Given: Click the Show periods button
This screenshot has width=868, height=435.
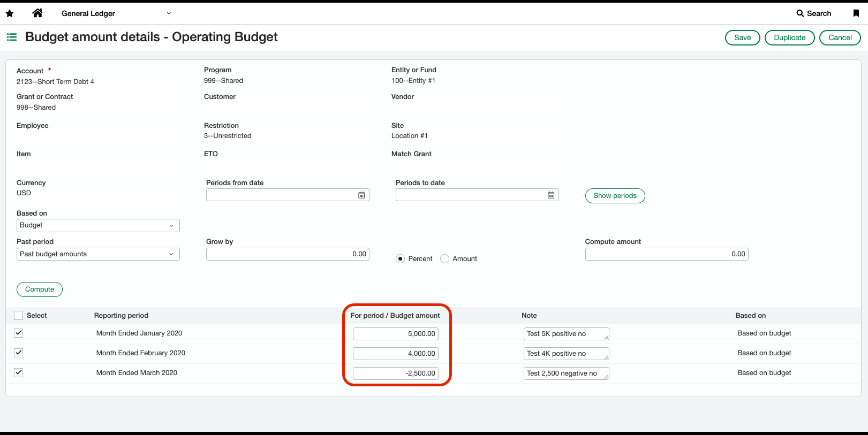Looking at the screenshot, I should (615, 196).
